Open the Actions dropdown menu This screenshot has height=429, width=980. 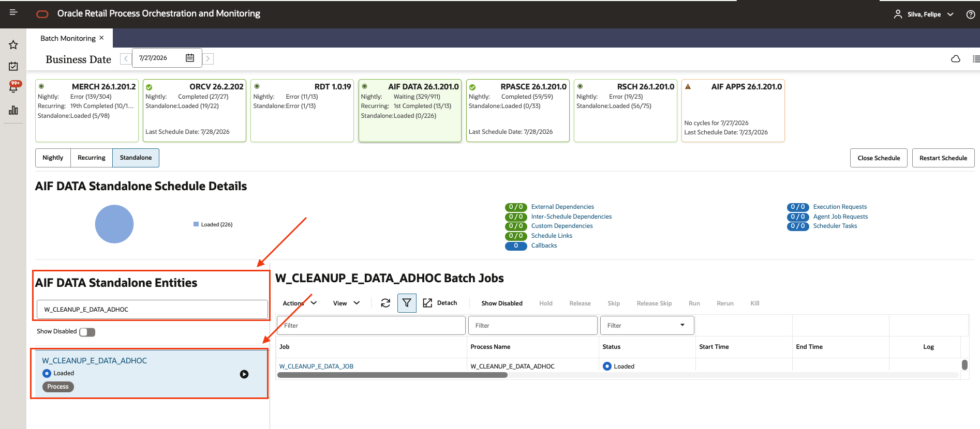point(300,303)
